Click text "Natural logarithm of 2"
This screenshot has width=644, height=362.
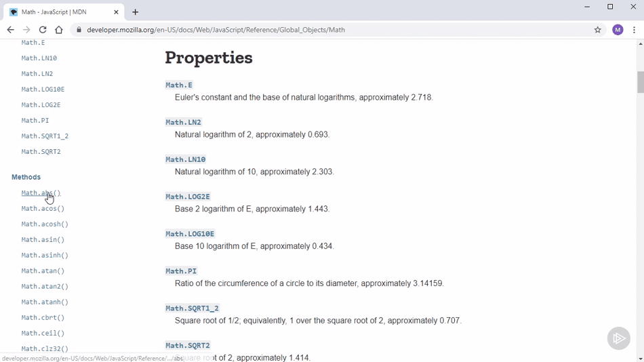click(x=213, y=134)
